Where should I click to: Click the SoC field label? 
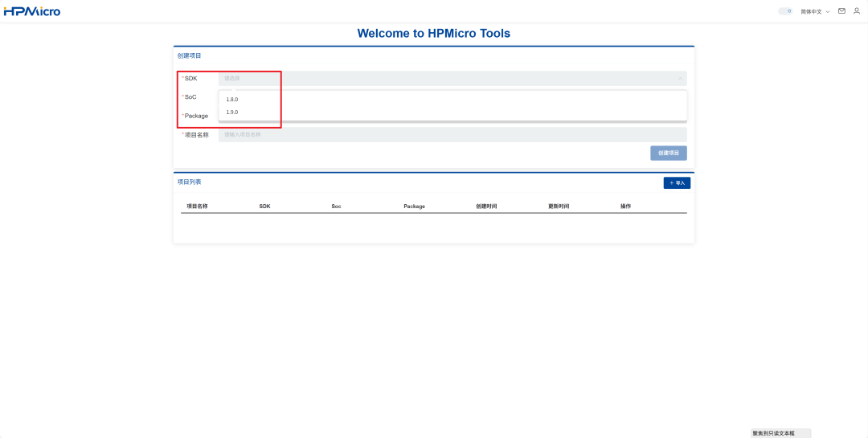(x=190, y=97)
